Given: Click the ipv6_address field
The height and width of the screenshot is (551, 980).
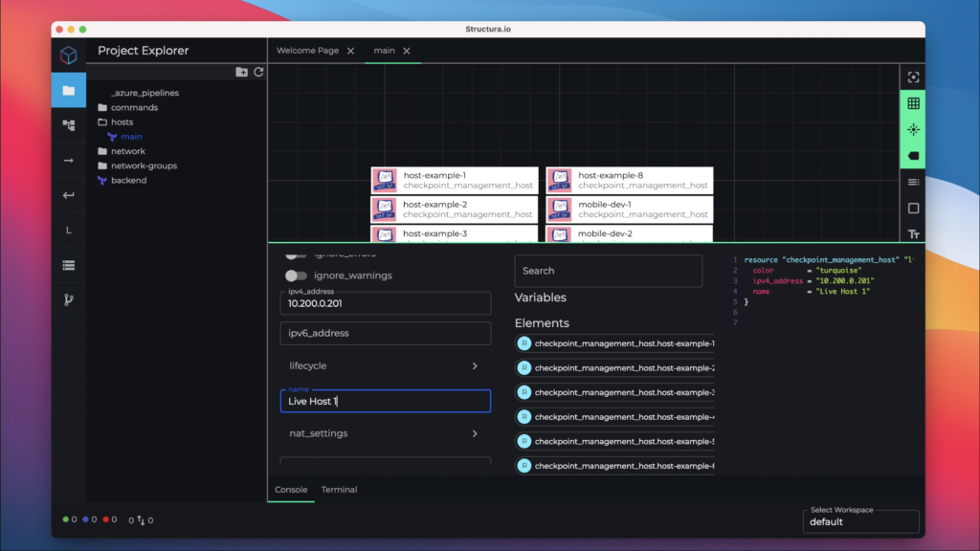Looking at the screenshot, I should coord(386,333).
